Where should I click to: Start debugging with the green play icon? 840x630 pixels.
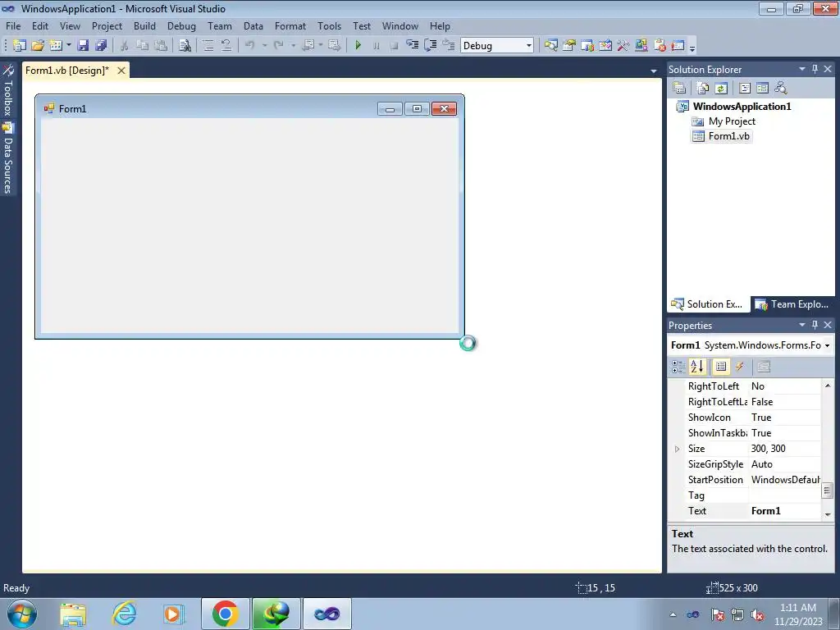(x=358, y=46)
